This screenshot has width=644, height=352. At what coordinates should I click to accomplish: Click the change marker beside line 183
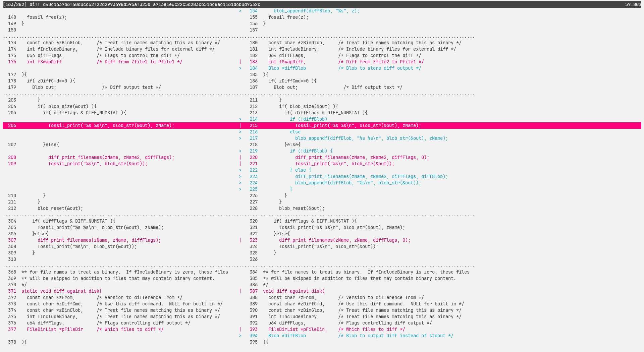(240, 62)
